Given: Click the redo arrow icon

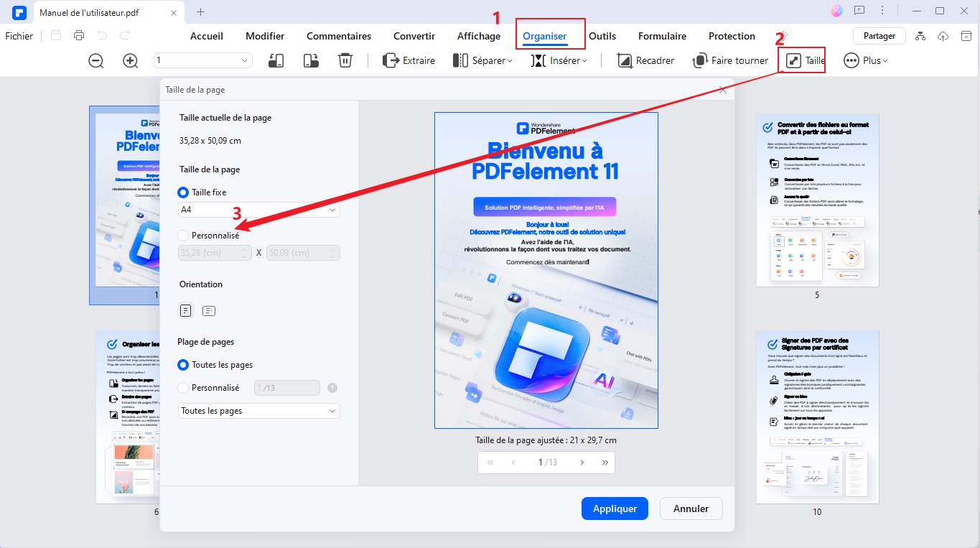Looking at the screenshot, I should [125, 35].
